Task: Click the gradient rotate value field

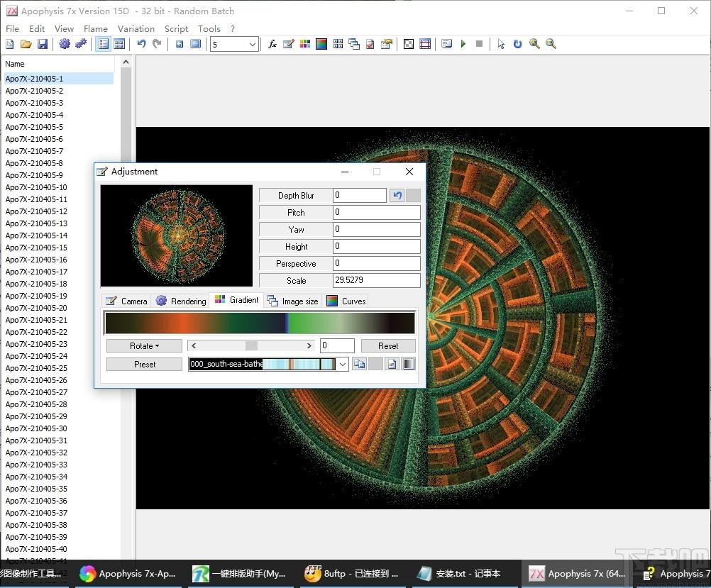Action: (x=337, y=345)
